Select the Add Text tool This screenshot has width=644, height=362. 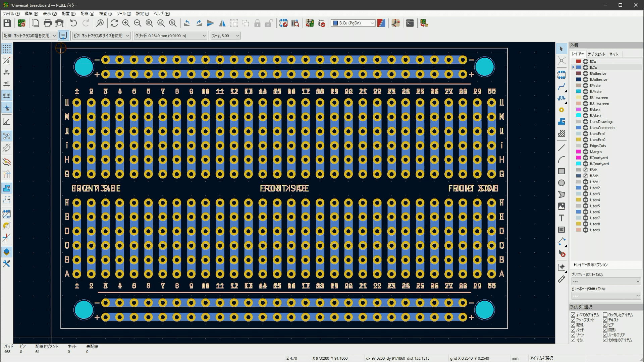coord(561,218)
